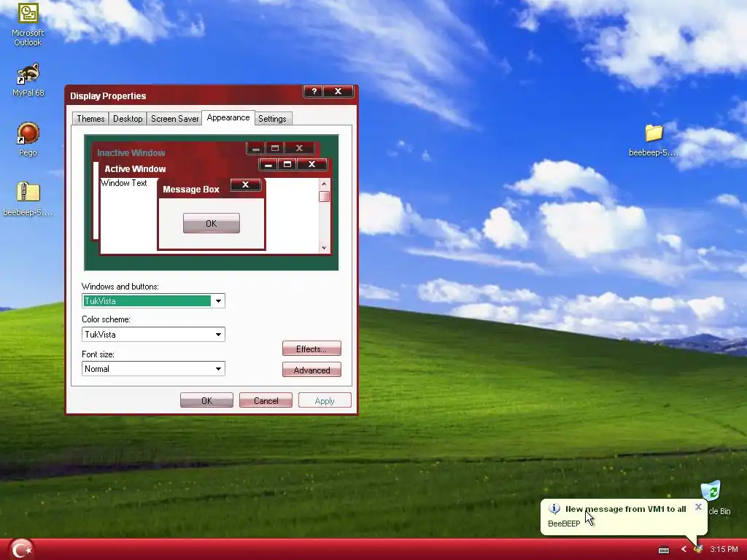
Task: Dismiss the BeeBEEP notification balloon
Action: pos(698,507)
